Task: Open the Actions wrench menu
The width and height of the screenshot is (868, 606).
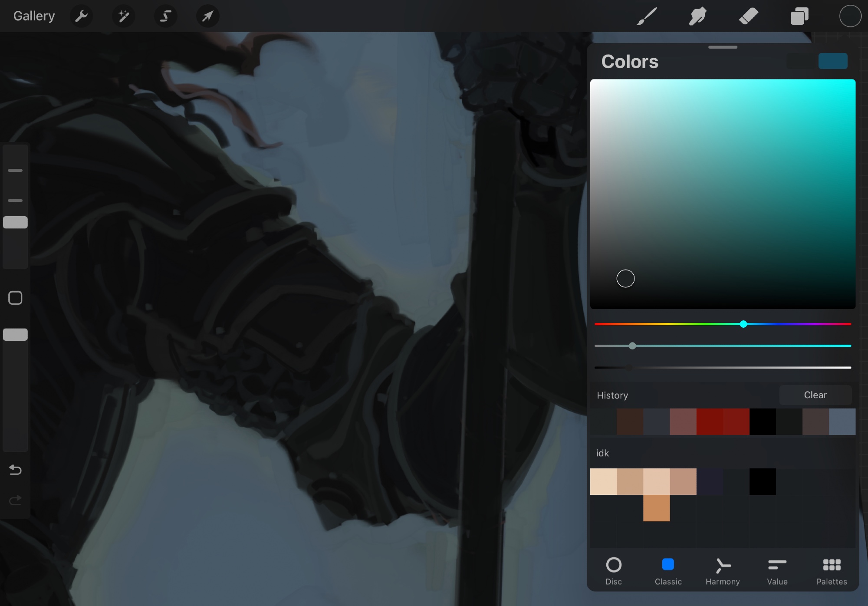Action: click(81, 16)
